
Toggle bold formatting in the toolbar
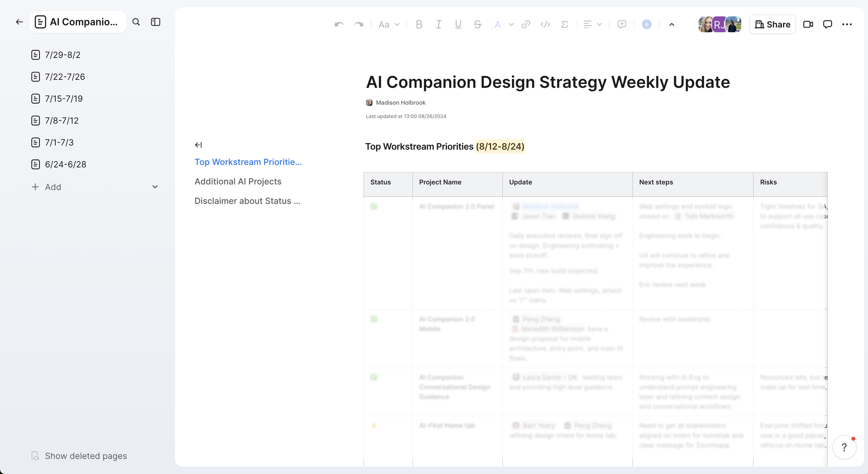click(419, 24)
